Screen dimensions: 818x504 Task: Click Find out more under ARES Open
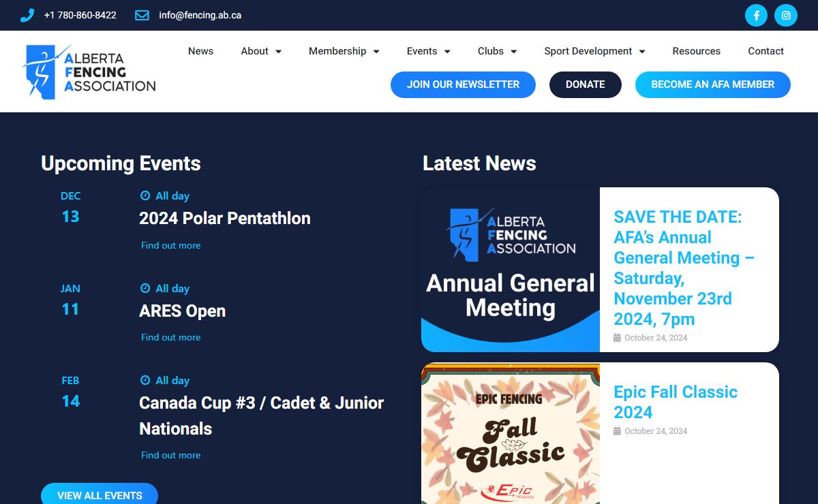pos(170,337)
